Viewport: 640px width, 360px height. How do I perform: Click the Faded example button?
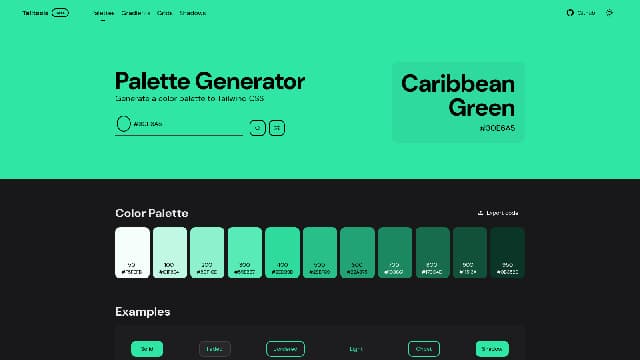point(215,349)
